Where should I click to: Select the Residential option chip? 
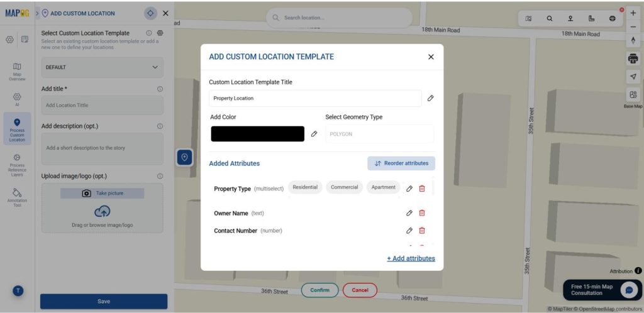click(x=305, y=187)
